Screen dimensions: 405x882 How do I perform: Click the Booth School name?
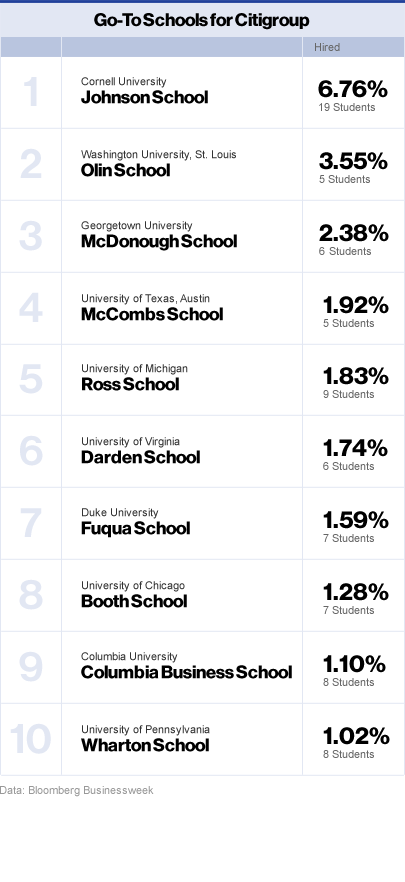tap(134, 601)
